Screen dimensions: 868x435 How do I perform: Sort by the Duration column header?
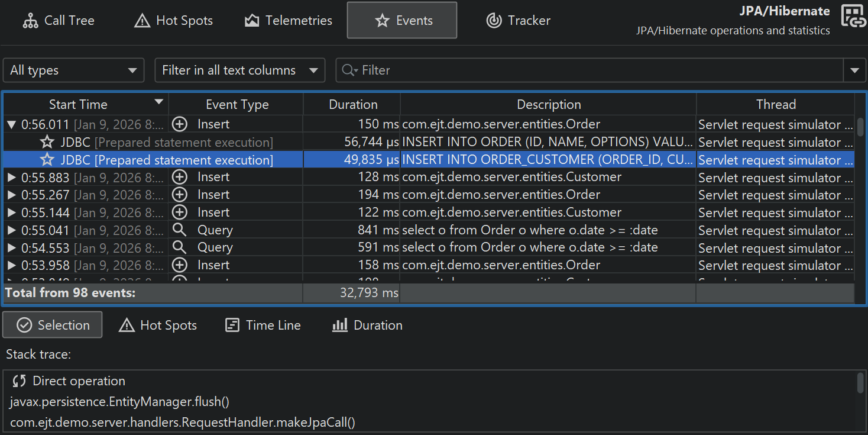352,105
